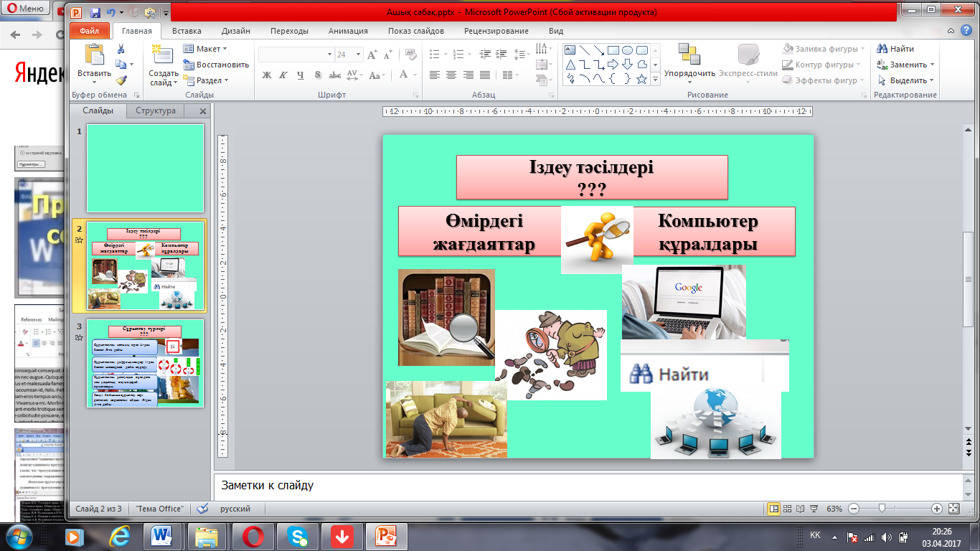Select slide 1 thumbnail
Screen dimensions: 980x551
click(145, 168)
